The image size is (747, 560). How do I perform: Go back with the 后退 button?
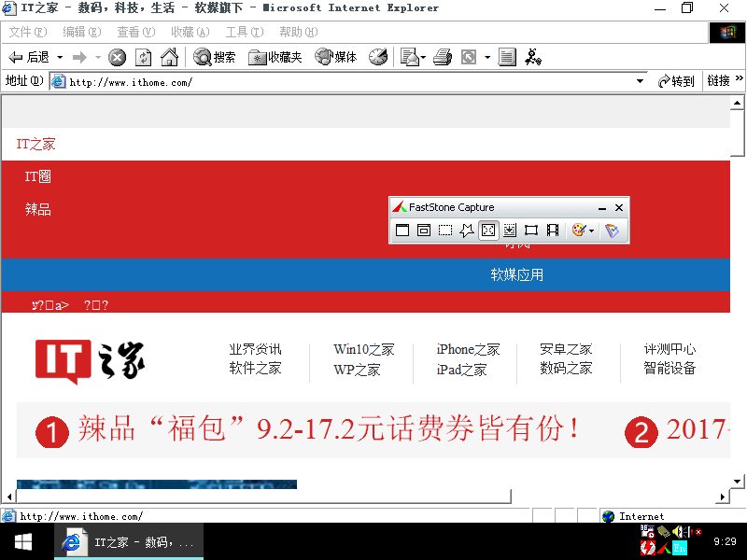point(29,58)
